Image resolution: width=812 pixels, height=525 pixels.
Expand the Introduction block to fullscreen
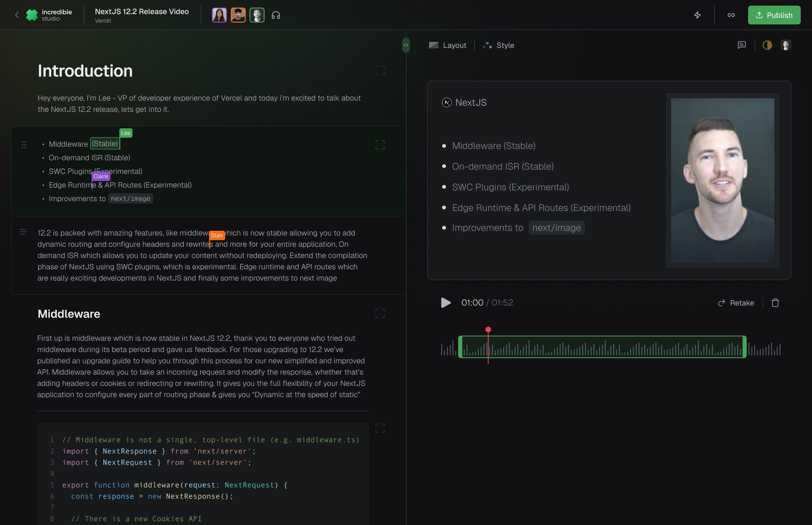(380, 71)
